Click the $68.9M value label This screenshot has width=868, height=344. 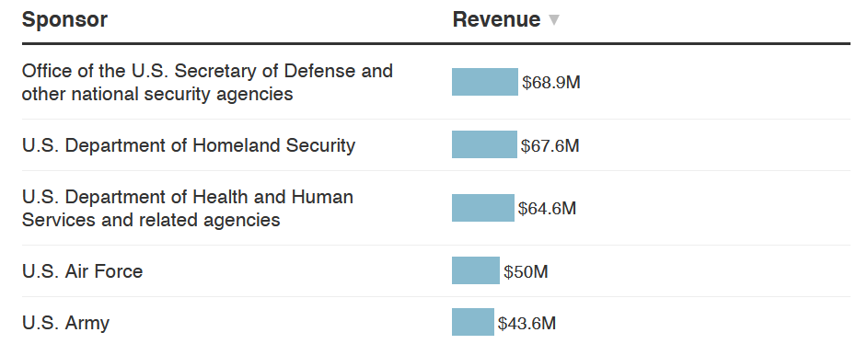(x=551, y=83)
